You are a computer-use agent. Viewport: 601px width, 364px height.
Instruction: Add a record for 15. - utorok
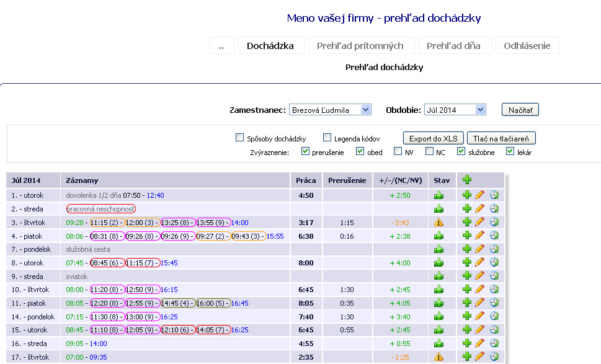tap(467, 329)
